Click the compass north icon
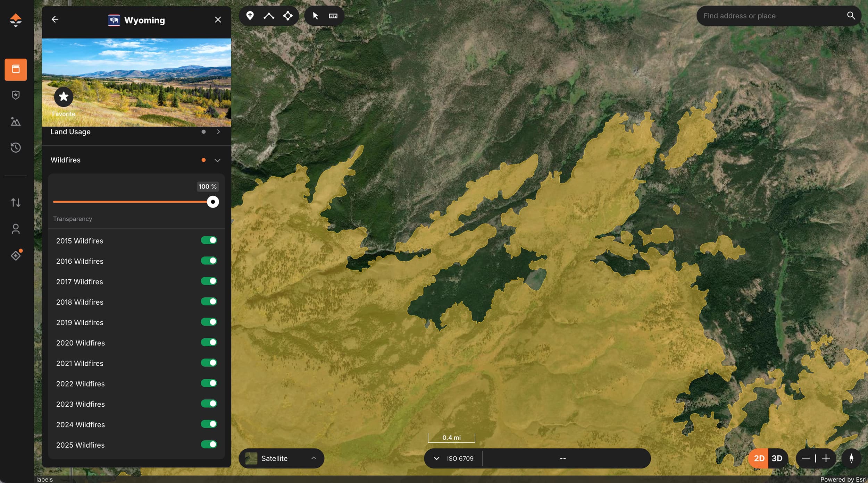Viewport: 868px width, 483px height. (x=851, y=458)
